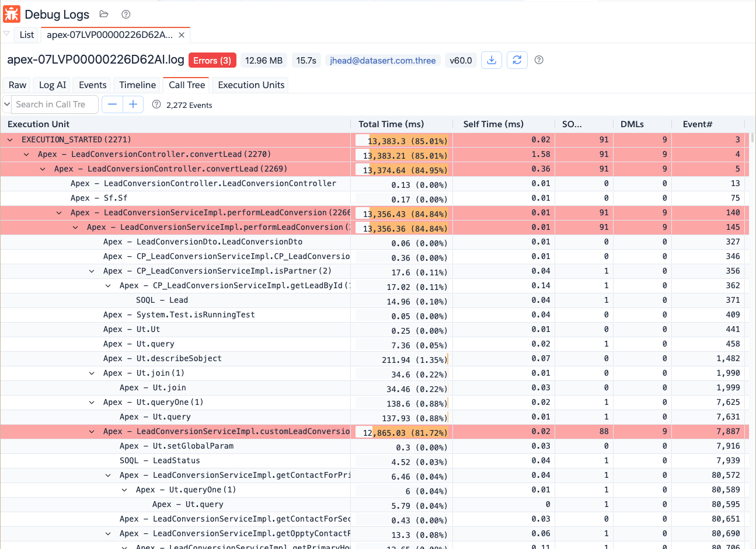Expand all rows with the plus button
Screen dimensions: 756x549
coord(133,104)
